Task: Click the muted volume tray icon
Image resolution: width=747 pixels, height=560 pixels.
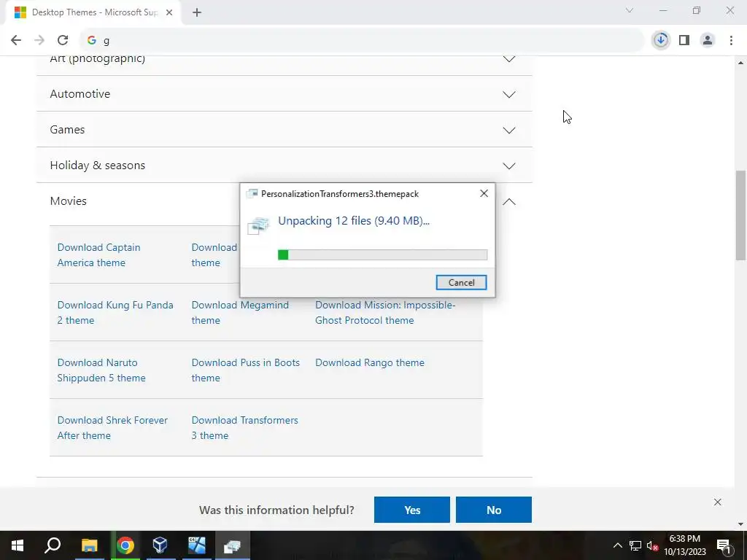Action: pos(653,545)
